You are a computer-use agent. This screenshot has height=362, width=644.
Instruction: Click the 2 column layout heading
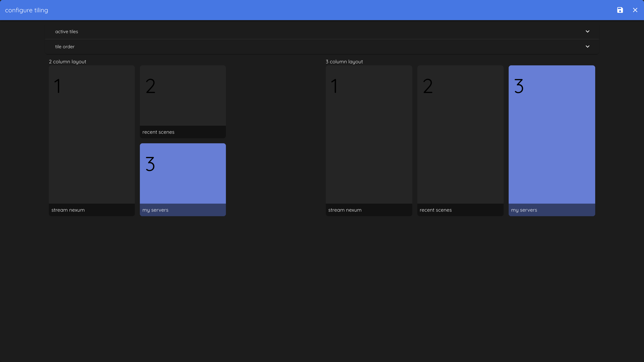[x=67, y=62]
